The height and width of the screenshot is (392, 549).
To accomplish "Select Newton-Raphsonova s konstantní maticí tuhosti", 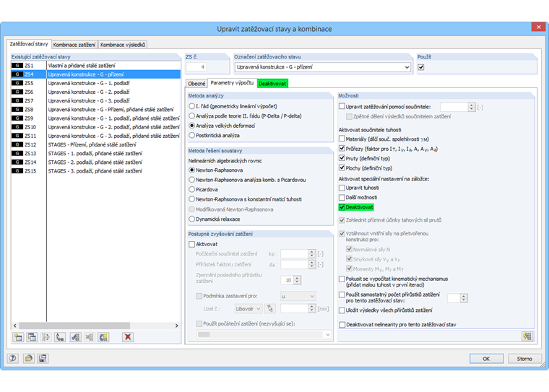I will [x=192, y=199].
